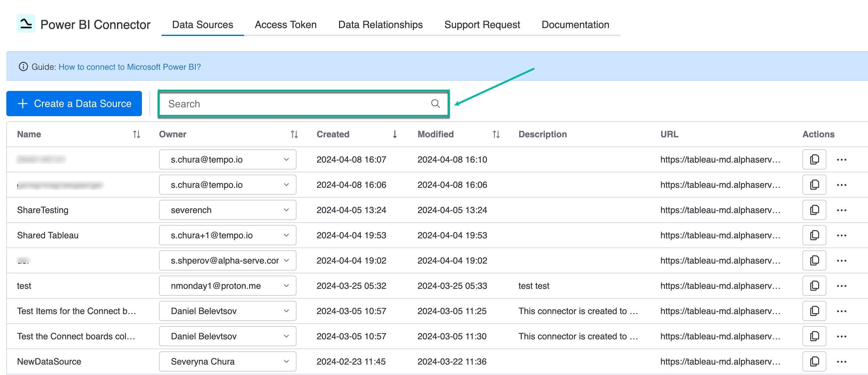Sort the Name column
Viewport: 868px width, 375px height.
click(137, 134)
